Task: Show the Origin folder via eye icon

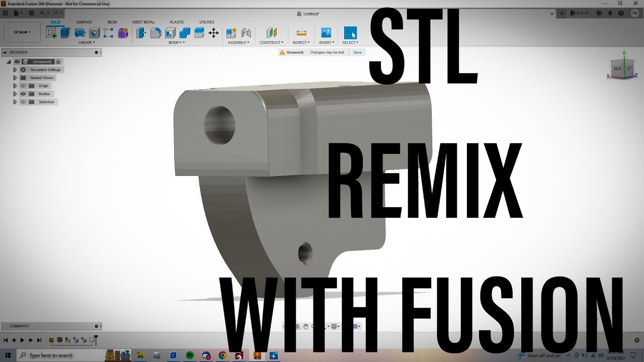Action: (23, 85)
